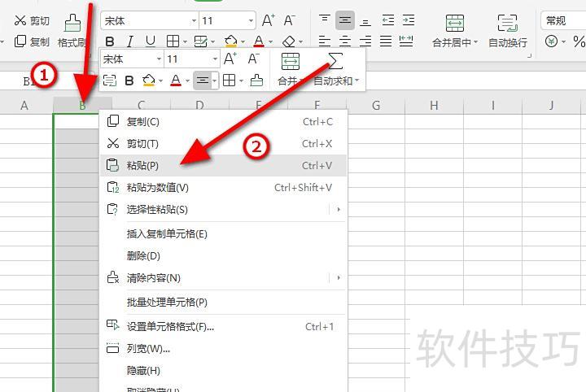Viewport: 586px width, 392px height.
Task: Toggle center alignment in mini toolbar
Action: [x=202, y=81]
